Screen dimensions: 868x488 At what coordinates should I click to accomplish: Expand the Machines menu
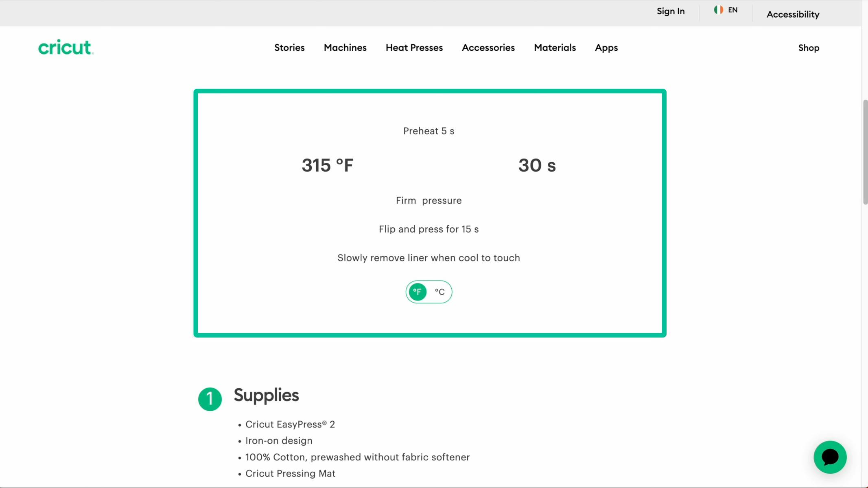pos(345,48)
